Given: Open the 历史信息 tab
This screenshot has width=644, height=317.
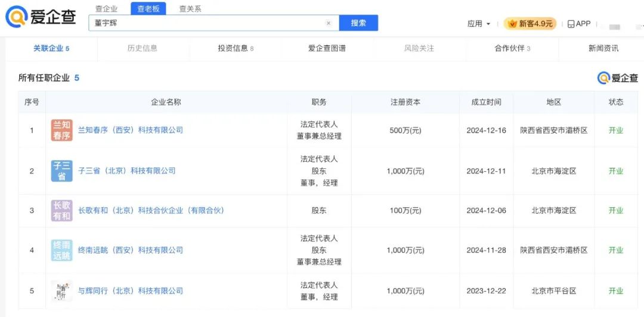Looking at the screenshot, I should [142, 48].
